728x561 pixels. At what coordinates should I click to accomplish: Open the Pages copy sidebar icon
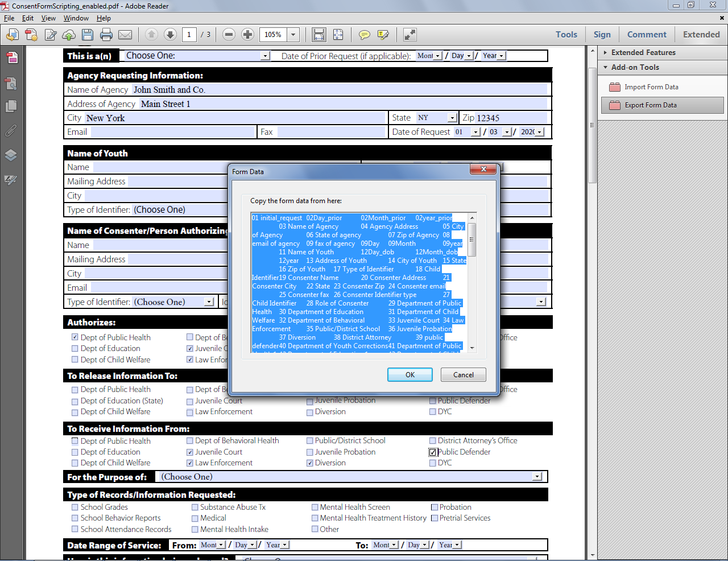click(11, 106)
